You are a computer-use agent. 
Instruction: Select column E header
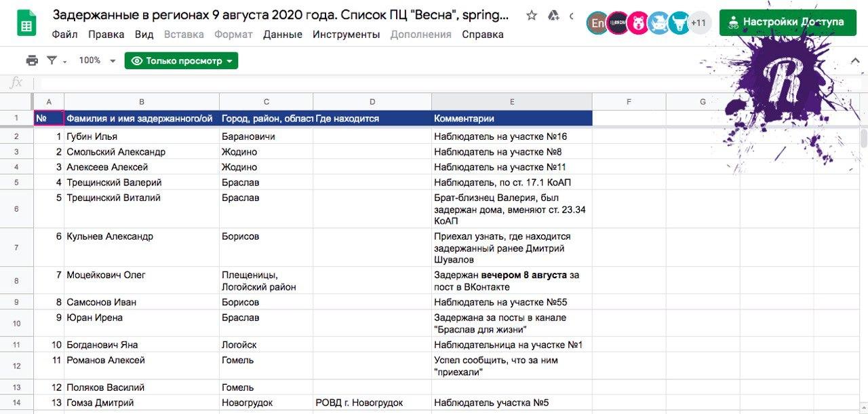point(512,102)
